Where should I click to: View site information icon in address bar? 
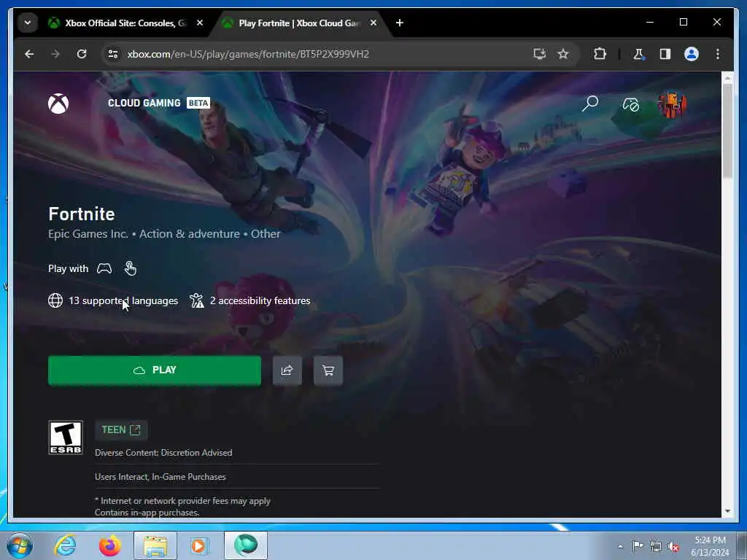[113, 54]
